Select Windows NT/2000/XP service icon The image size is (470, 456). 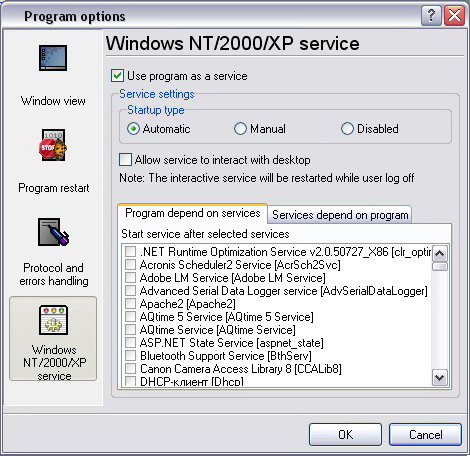tap(53, 320)
